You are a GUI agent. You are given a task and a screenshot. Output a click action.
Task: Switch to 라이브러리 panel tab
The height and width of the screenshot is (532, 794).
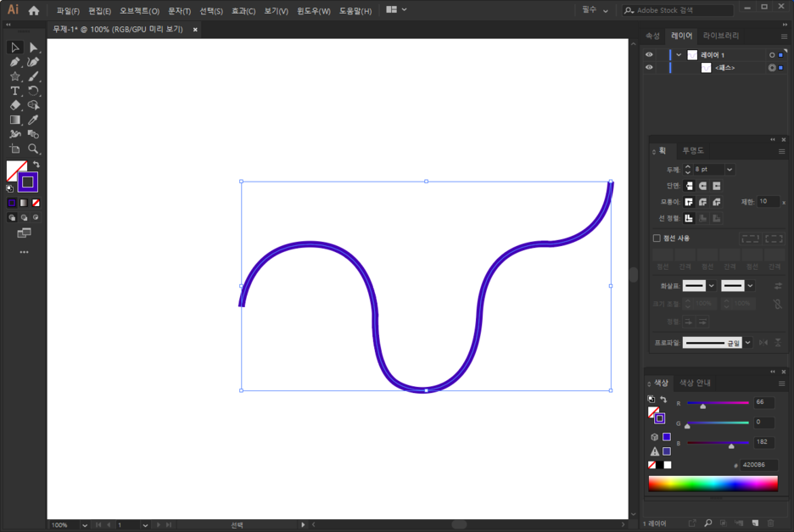coord(720,36)
